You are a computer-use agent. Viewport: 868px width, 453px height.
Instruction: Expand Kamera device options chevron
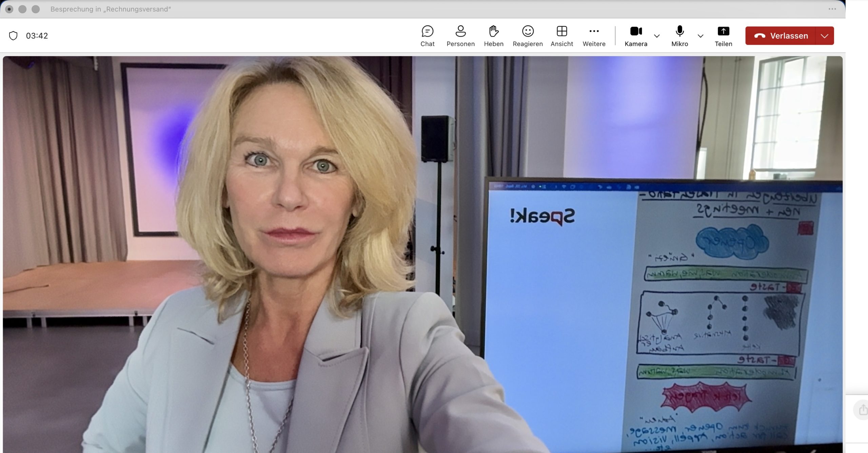[657, 36]
